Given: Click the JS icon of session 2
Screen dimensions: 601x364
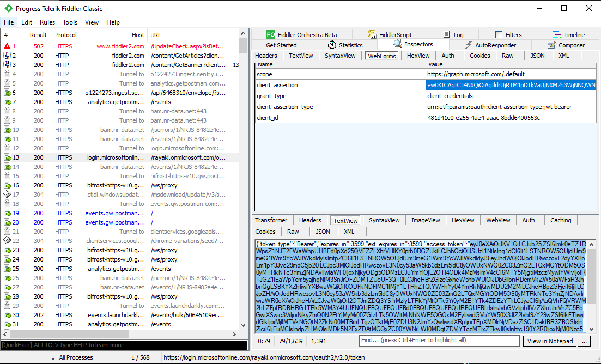Looking at the screenshot, I should coord(7,56).
